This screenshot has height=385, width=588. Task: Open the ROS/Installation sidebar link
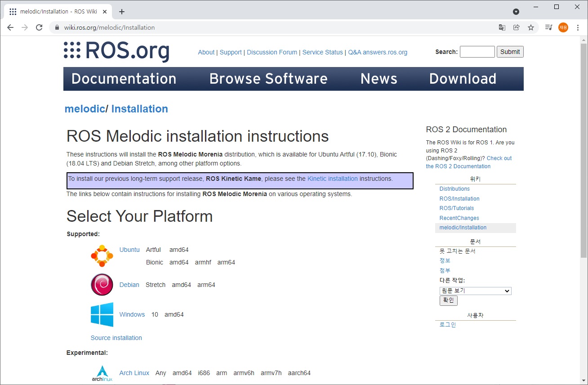coord(459,199)
